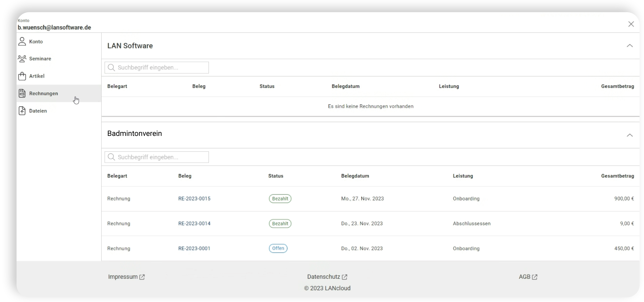Click the Konto person icon in sidebar
Viewport: 644px width, 302px height.
(x=22, y=41)
